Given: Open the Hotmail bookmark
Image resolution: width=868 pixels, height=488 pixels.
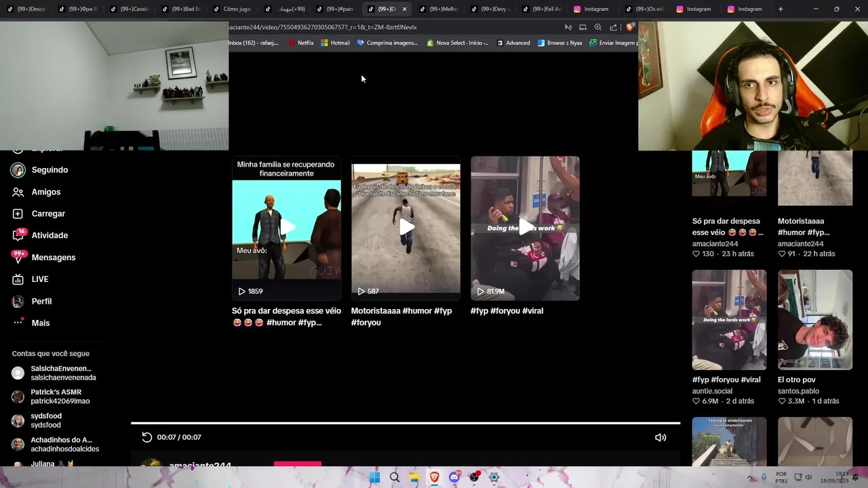Looking at the screenshot, I should (335, 43).
